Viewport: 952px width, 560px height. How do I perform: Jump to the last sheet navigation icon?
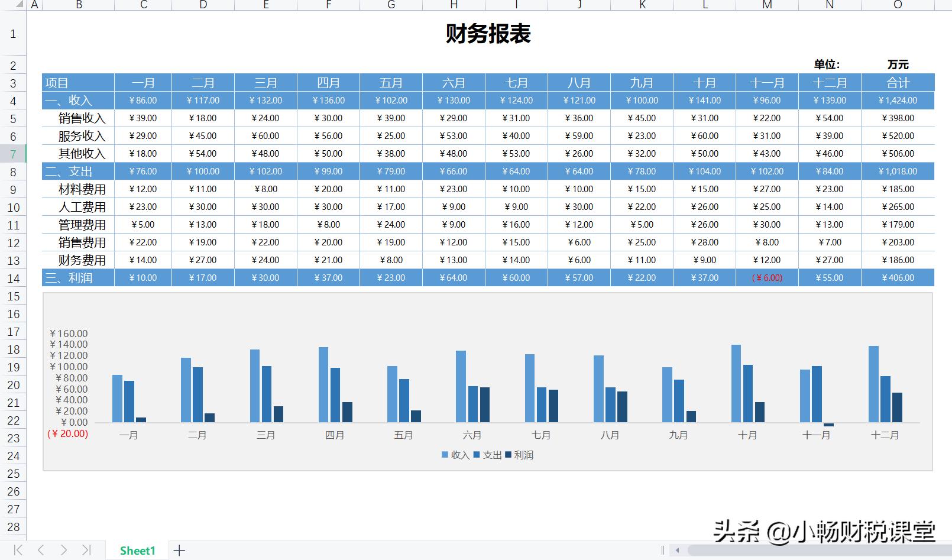(86, 551)
